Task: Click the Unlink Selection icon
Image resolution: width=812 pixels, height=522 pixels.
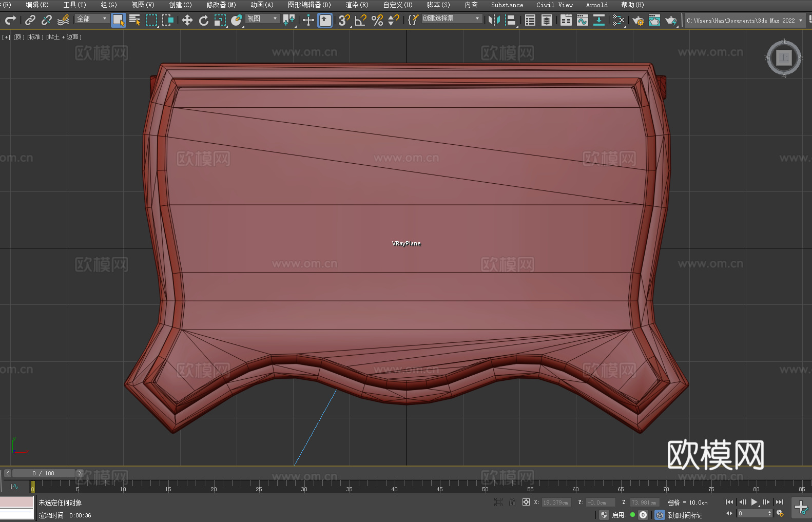Action: (x=47, y=21)
